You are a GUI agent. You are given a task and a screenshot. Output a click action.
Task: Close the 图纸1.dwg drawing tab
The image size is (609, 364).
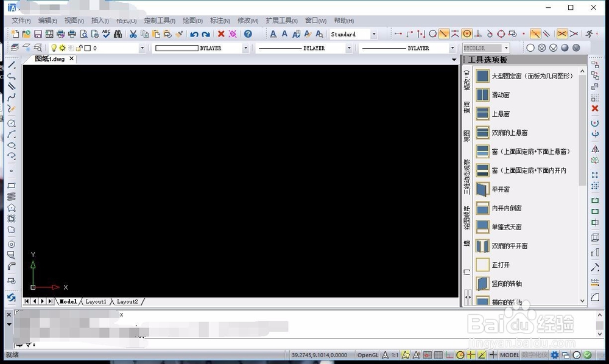[71, 58]
